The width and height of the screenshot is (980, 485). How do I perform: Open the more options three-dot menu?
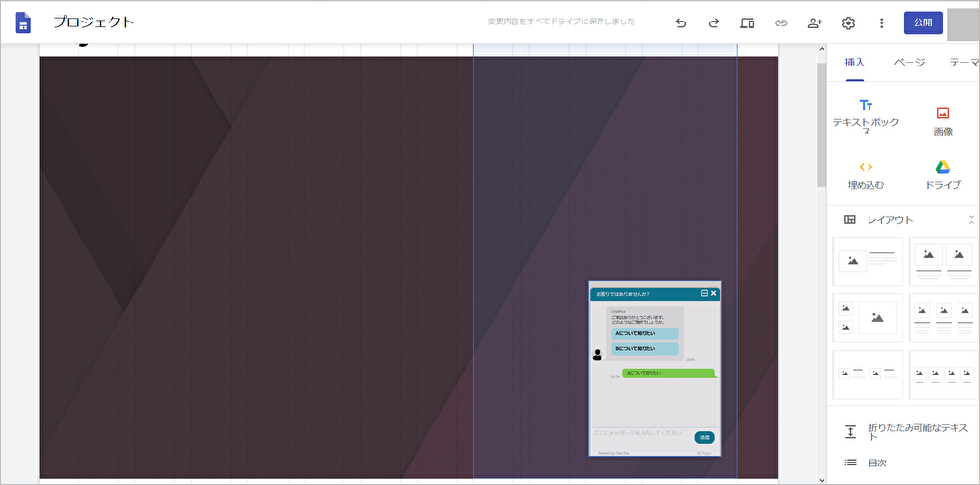click(882, 23)
